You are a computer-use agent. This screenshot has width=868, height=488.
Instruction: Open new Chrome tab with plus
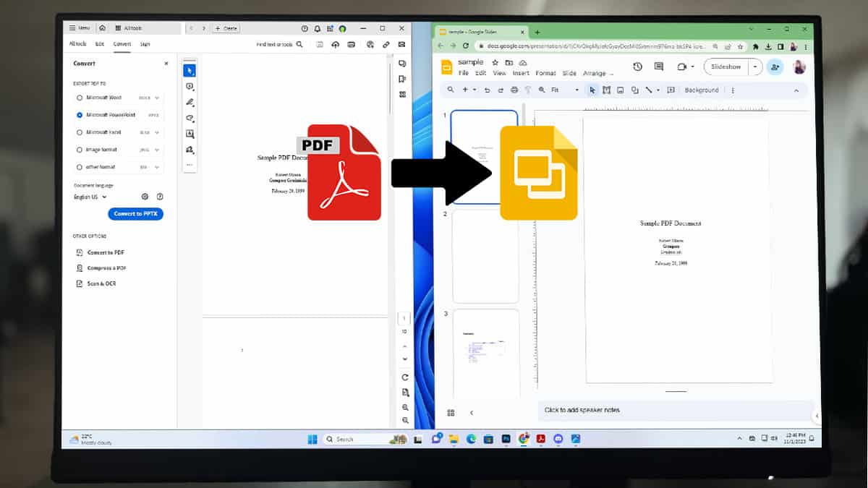click(537, 33)
